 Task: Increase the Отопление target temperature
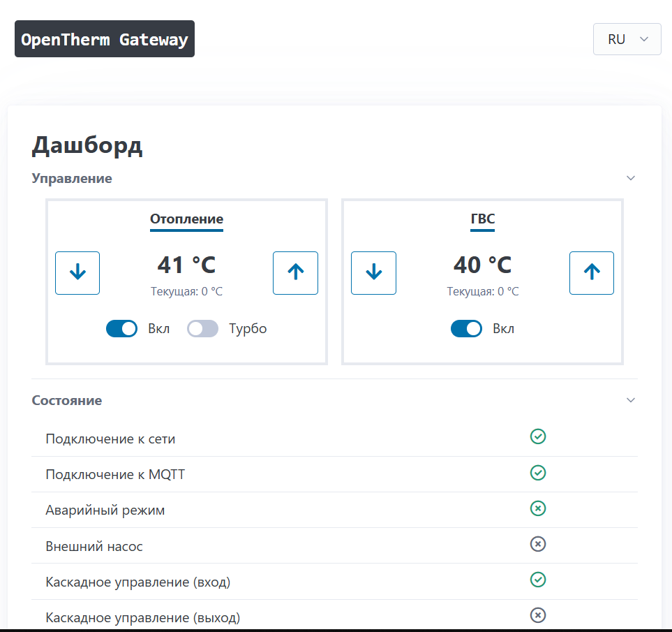click(x=295, y=273)
